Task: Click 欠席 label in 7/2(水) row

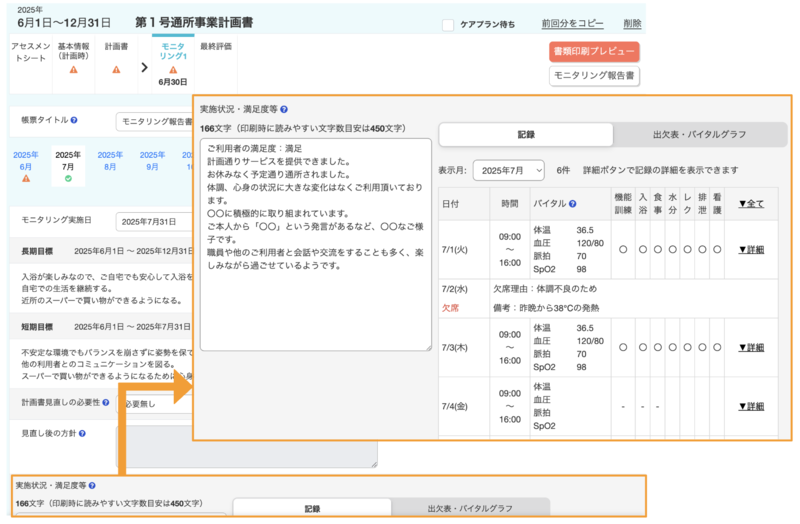Action: coord(450,308)
